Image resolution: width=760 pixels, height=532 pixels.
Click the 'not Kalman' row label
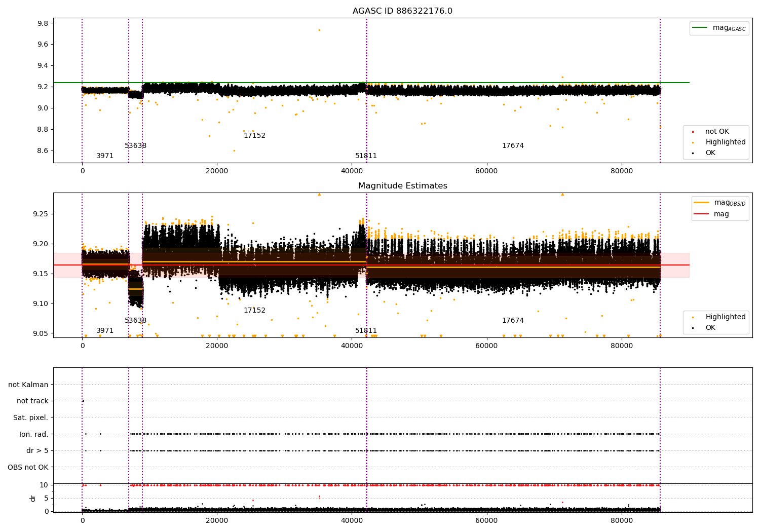(x=28, y=385)
